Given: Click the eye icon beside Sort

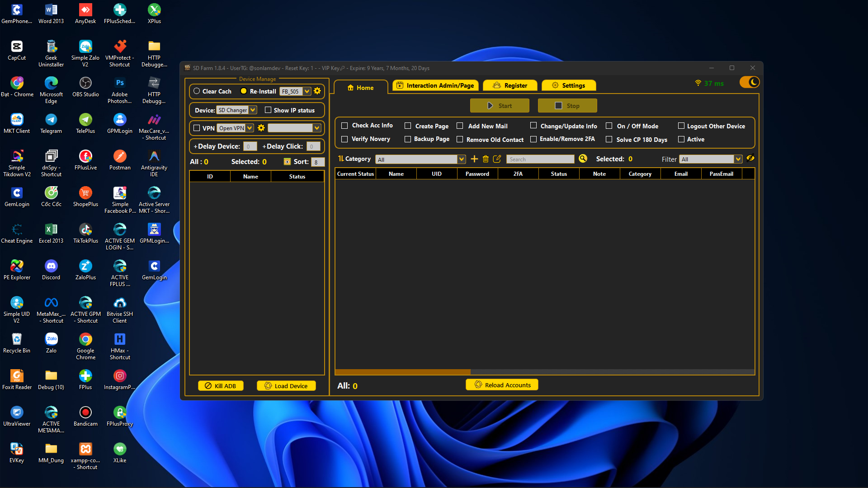Looking at the screenshot, I should click(287, 162).
